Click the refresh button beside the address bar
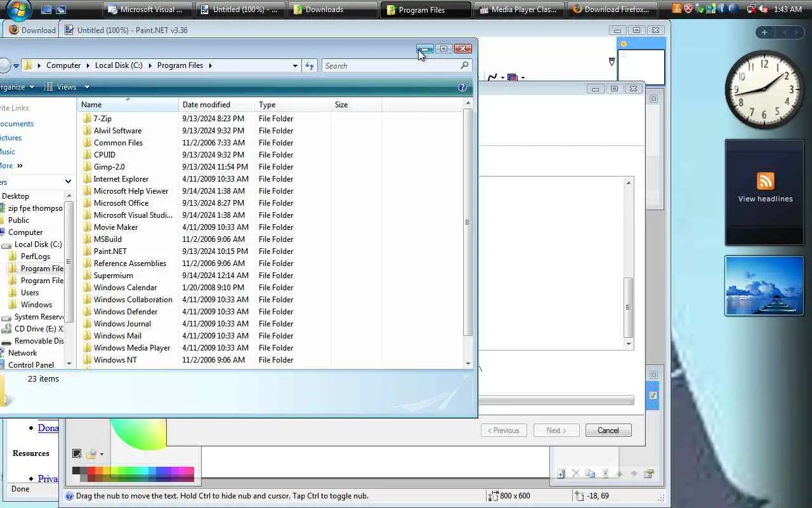 pyautogui.click(x=310, y=65)
